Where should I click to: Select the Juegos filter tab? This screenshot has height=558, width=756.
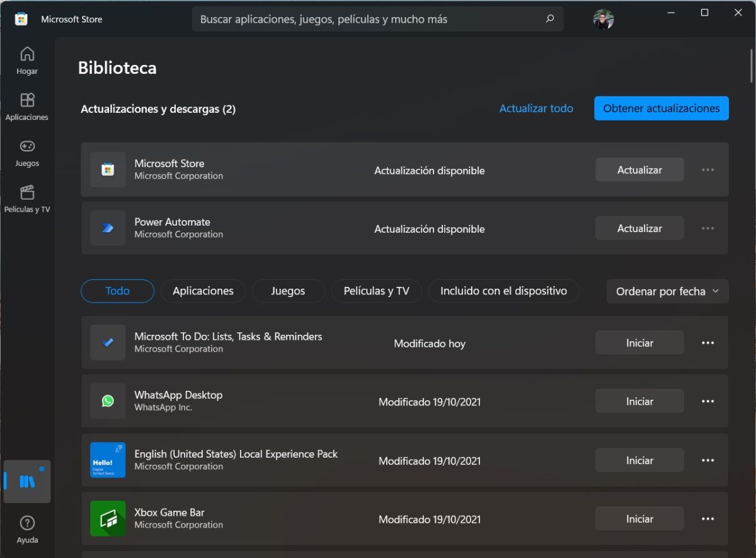[x=288, y=291]
